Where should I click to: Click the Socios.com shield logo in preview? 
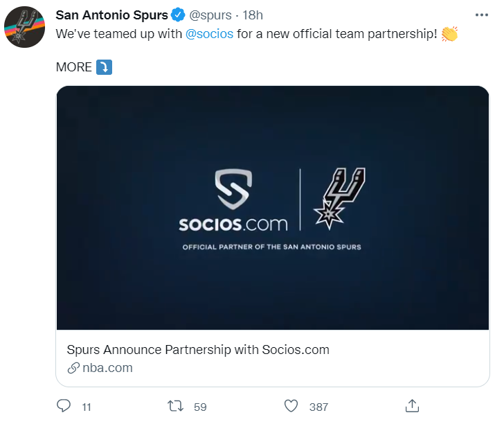[x=233, y=189]
